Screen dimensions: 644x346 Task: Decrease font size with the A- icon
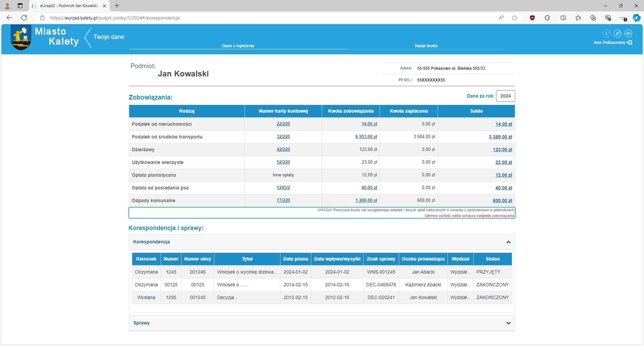coord(606,34)
